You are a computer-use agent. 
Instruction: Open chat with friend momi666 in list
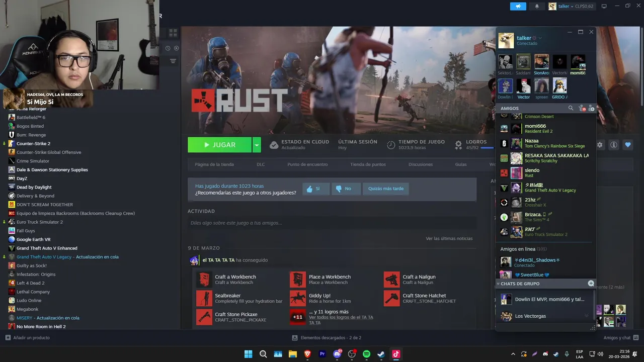[x=546, y=129]
